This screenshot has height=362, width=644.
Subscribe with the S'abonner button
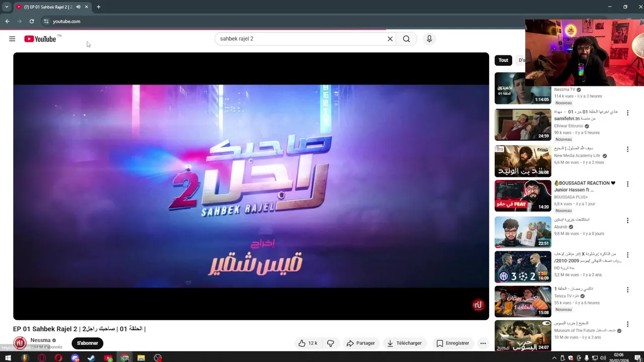88,343
